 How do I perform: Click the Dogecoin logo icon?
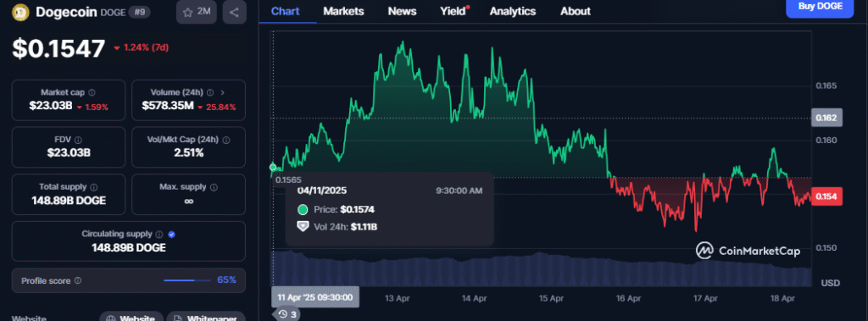pos(21,12)
